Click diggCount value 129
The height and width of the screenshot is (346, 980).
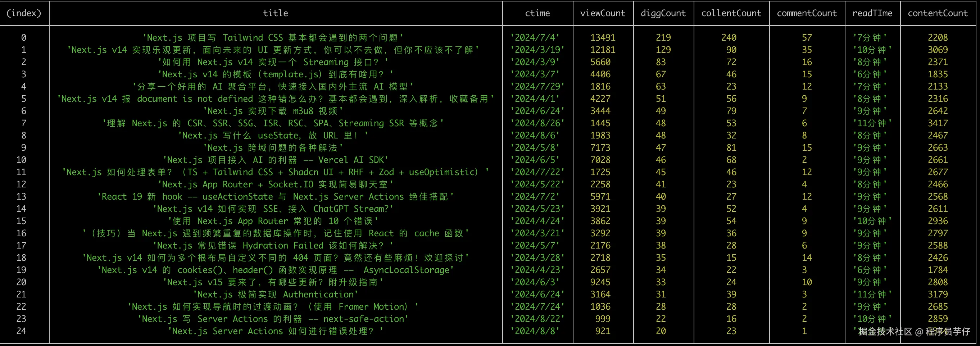(x=663, y=50)
